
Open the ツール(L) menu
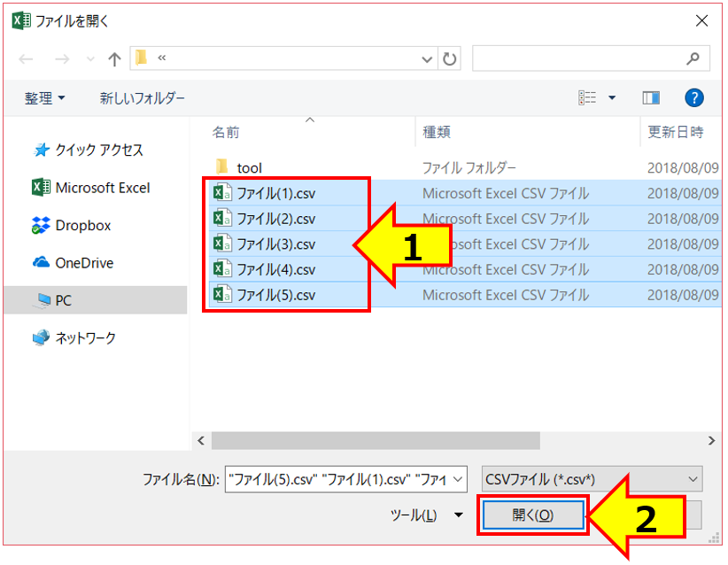click(427, 515)
